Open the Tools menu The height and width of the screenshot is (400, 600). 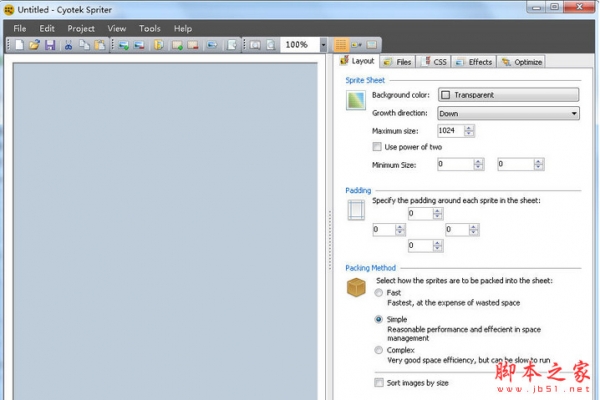[x=149, y=29]
